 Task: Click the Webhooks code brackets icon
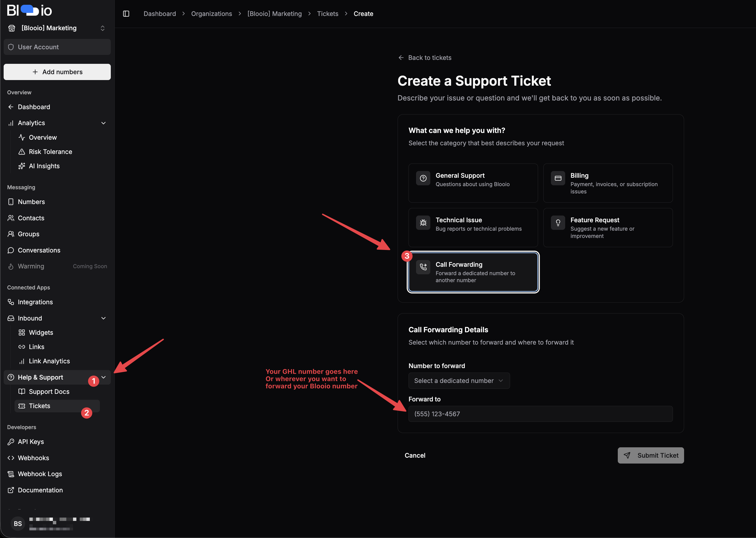11,458
